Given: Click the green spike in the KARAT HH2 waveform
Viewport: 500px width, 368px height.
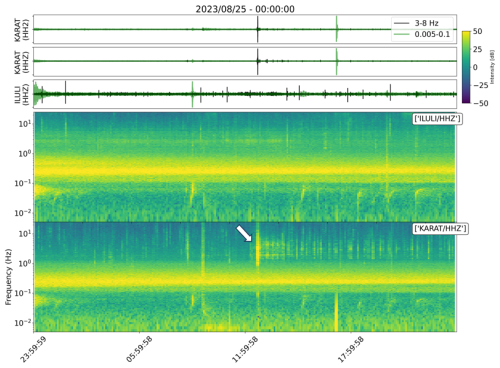Looking at the screenshot, I should point(337,29).
